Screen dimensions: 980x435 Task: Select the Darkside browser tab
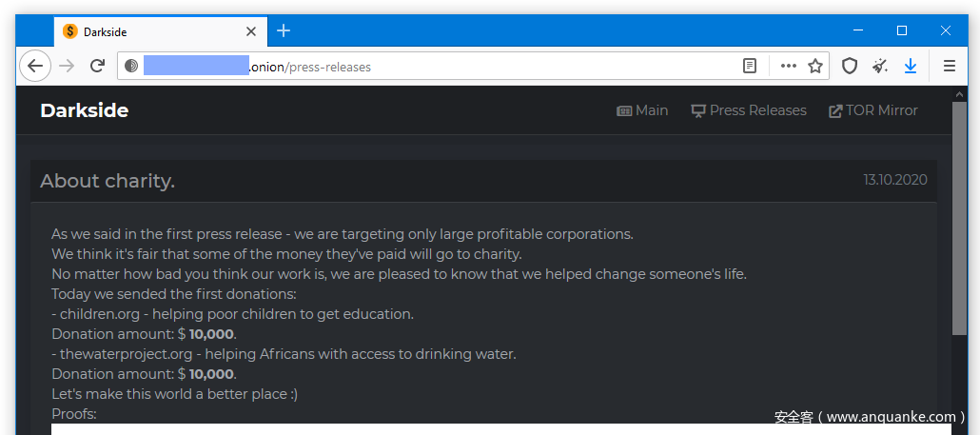152,31
